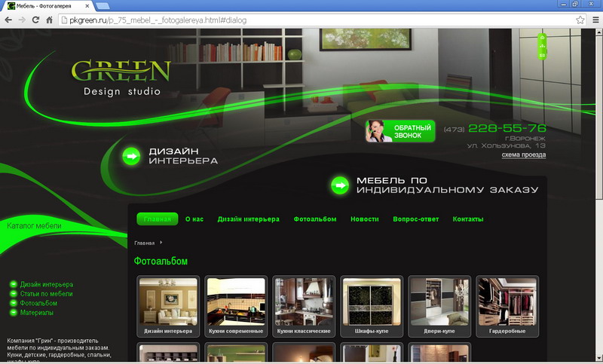Click the Фотоальбом page heading
Image resolution: width=603 pixels, height=364 pixels.
pyautogui.click(x=161, y=262)
